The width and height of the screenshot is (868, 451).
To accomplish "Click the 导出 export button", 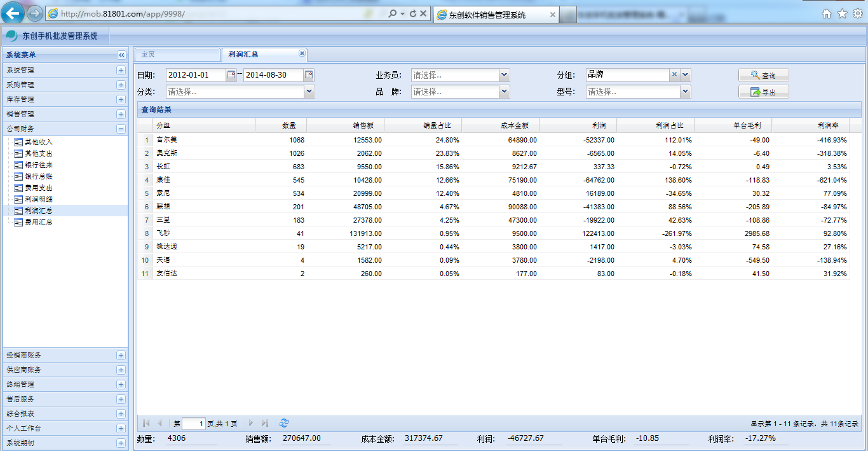I will pos(763,92).
